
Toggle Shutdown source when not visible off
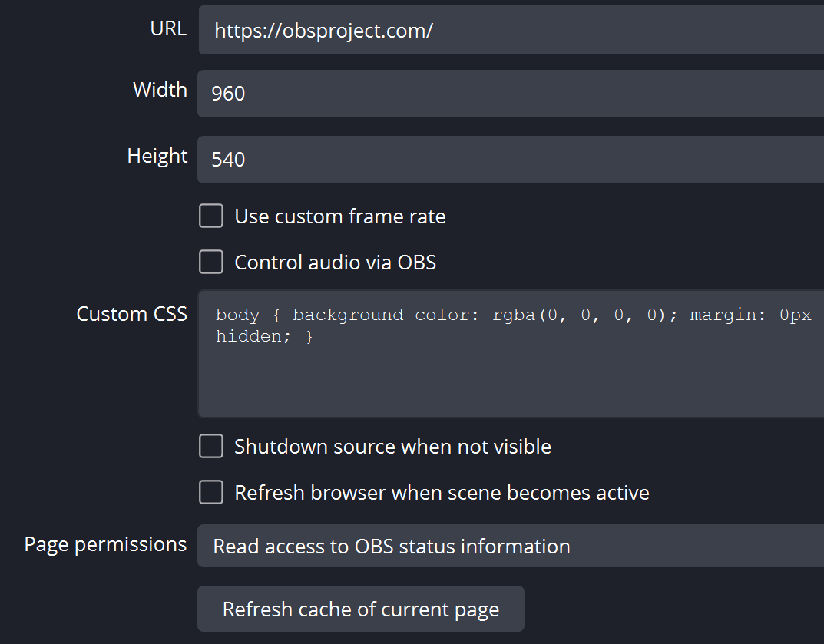coord(210,446)
